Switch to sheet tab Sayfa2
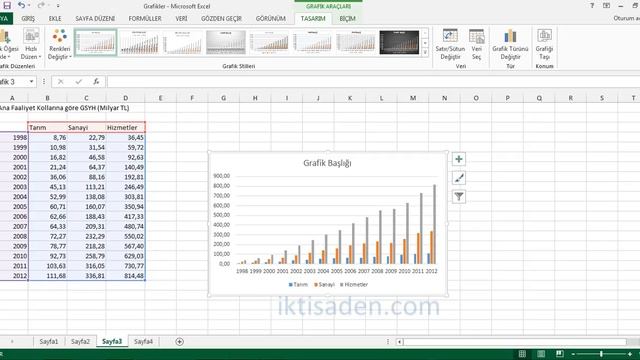 tap(80, 342)
